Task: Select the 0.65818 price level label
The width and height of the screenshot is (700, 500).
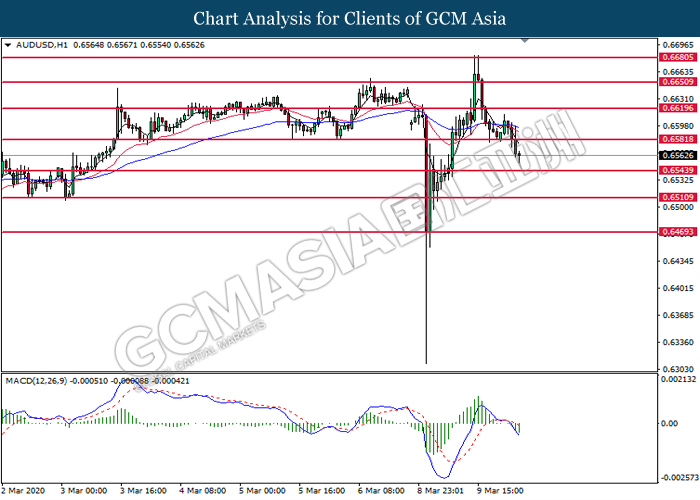Action: pyautogui.click(x=678, y=139)
